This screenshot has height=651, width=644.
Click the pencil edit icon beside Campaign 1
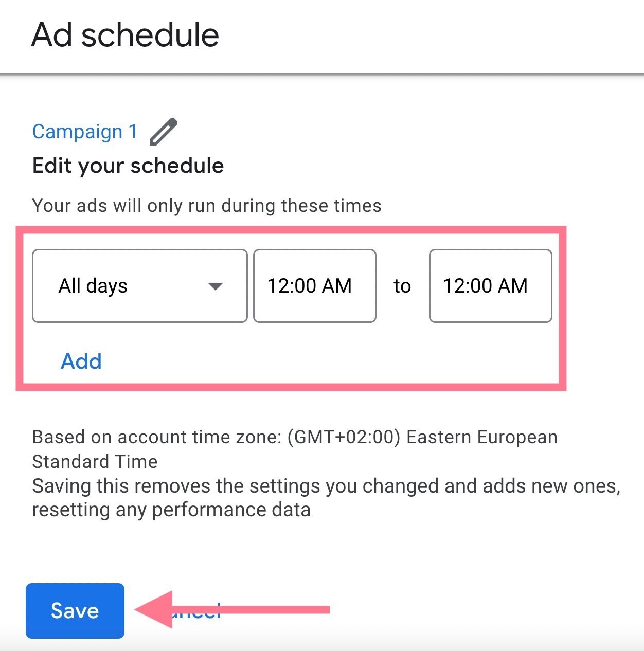[164, 132]
